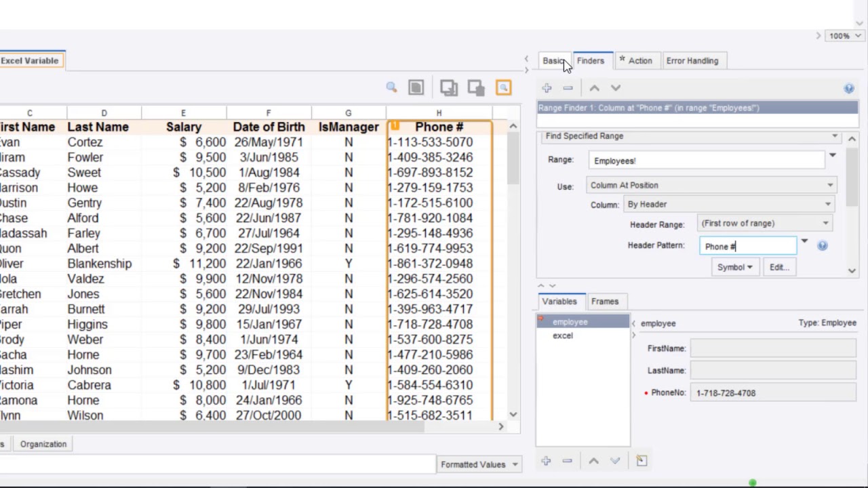
Task: Add a new range finder with plus icon
Action: [547, 87]
